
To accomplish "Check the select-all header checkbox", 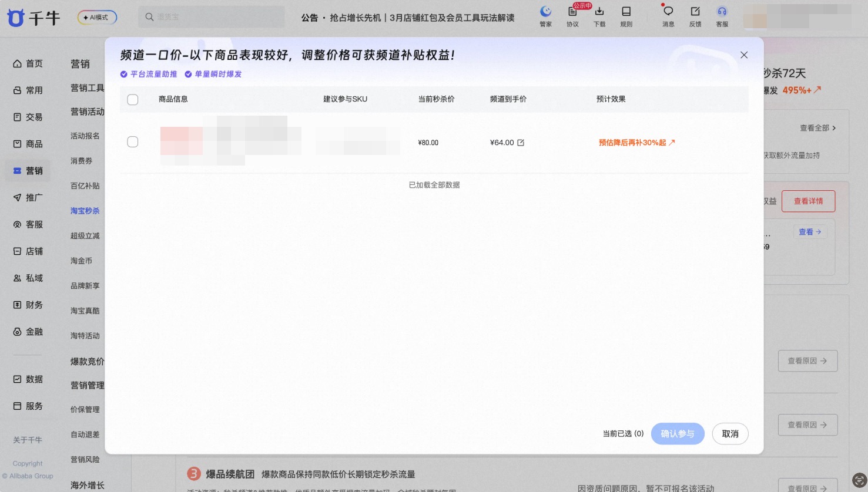I will click(133, 100).
